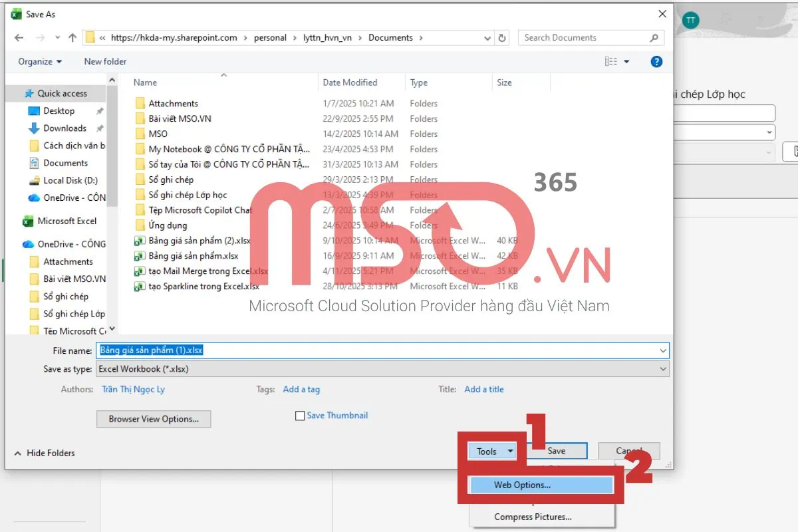Open the Tools dropdown
Image resolution: width=798 pixels, height=532 pixels.
[492, 451]
